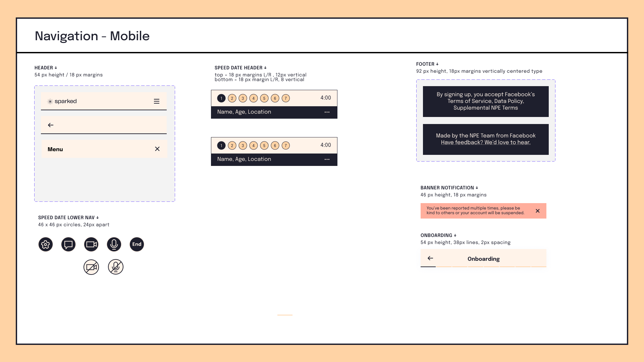Select step 3 in the lower speed date header
The image size is (644, 362).
[243, 145]
